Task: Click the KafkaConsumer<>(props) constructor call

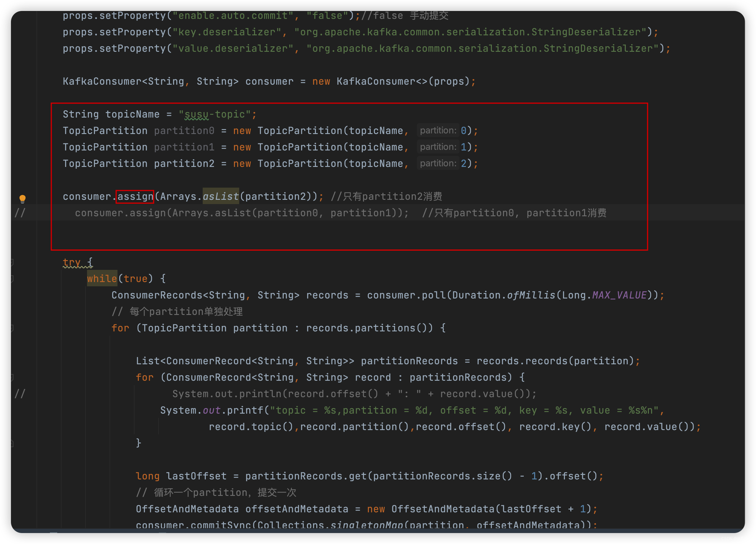Action: pyautogui.click(x=403, y=81)
